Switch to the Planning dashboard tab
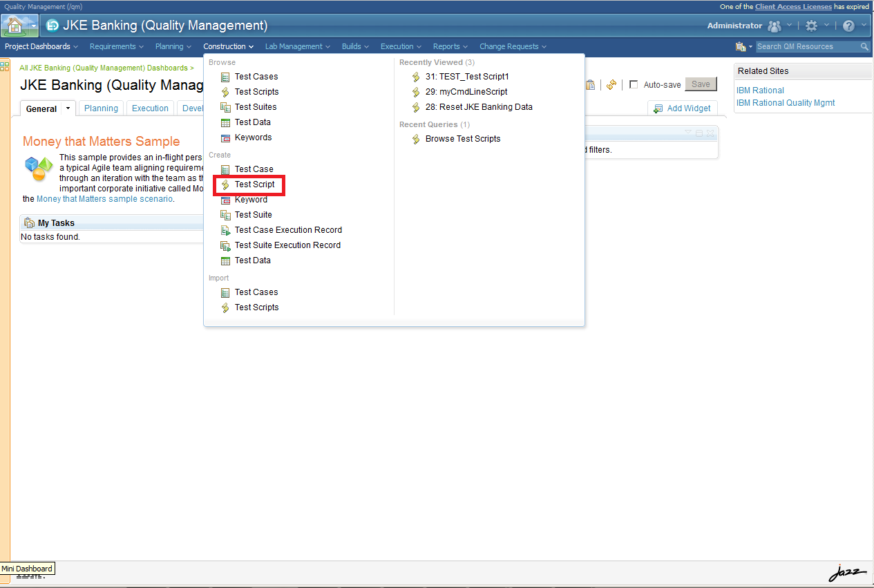This screenshot has height=588, width=874. (101, 108)
